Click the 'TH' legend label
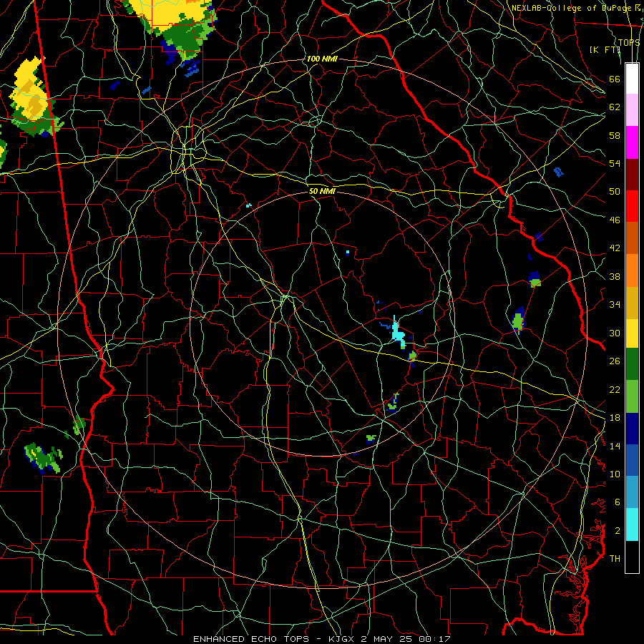The height and width of the screenshot is (644, 644). (615, 558)
